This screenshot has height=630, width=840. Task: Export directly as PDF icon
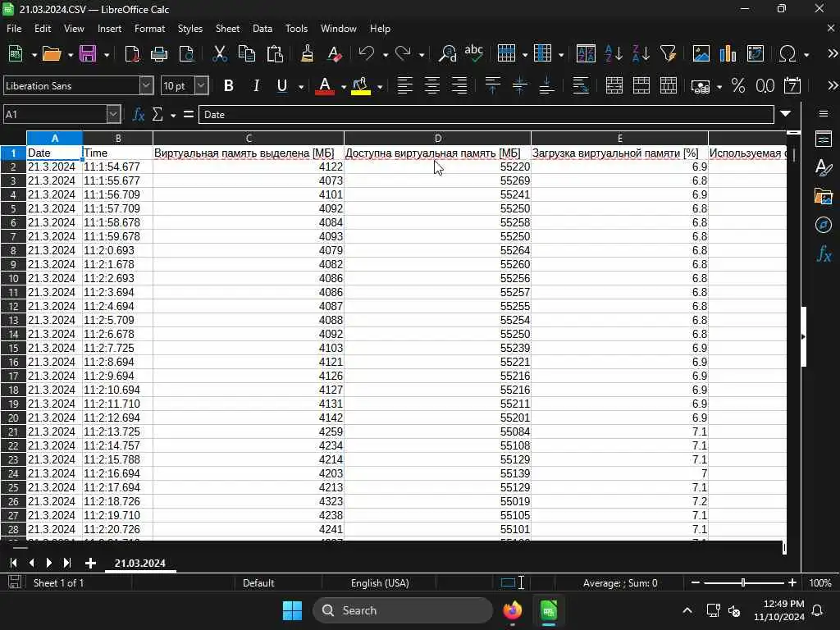132,53
